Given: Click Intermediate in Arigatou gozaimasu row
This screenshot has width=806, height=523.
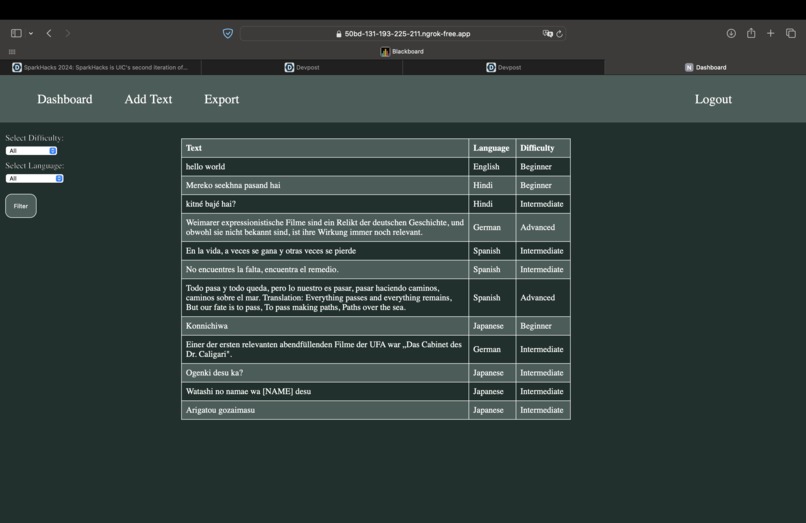Looking at the screenshot, I should pos(542,410).
